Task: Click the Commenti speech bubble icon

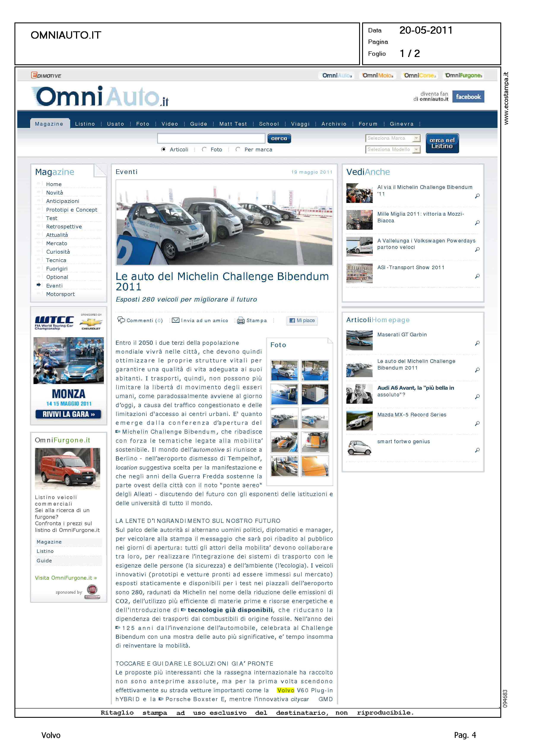Action: tap(121, 320)
